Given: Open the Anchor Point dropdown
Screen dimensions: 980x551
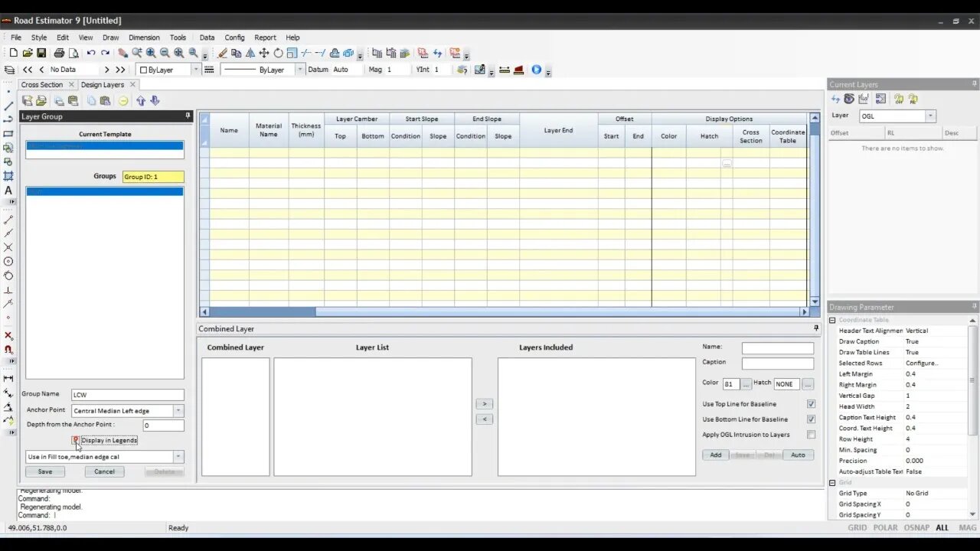Looking at the screenshot, I should click(178, 411).
